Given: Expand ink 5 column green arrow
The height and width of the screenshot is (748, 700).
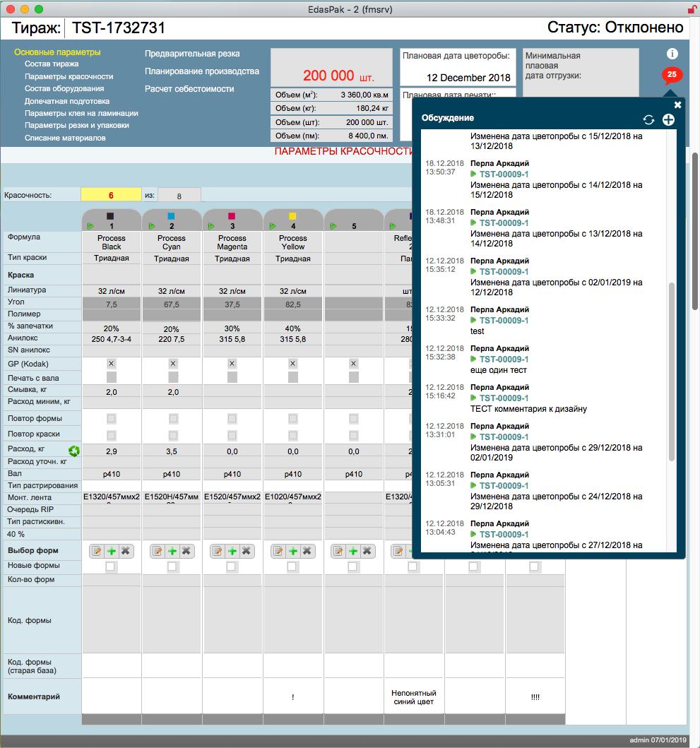Looking at the screenshot, I should [333, 226].
